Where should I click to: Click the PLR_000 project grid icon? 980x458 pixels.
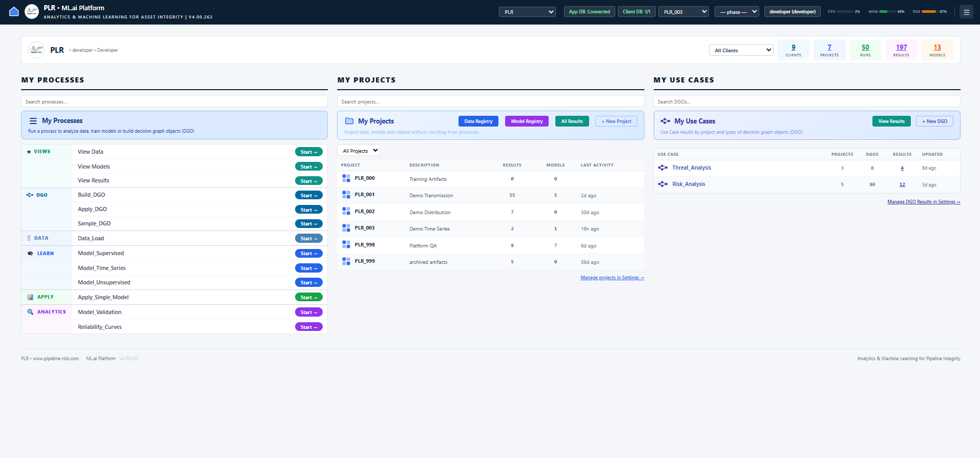346,178
